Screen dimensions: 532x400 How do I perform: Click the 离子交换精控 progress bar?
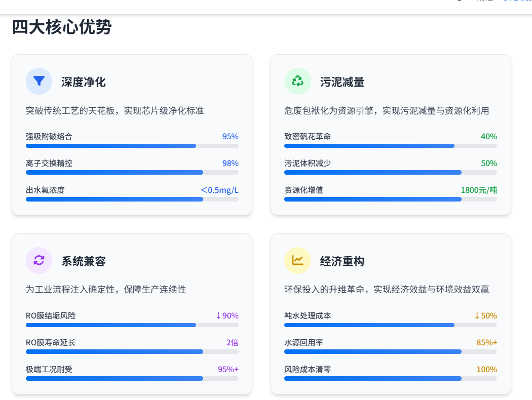(x=132, y=173)
